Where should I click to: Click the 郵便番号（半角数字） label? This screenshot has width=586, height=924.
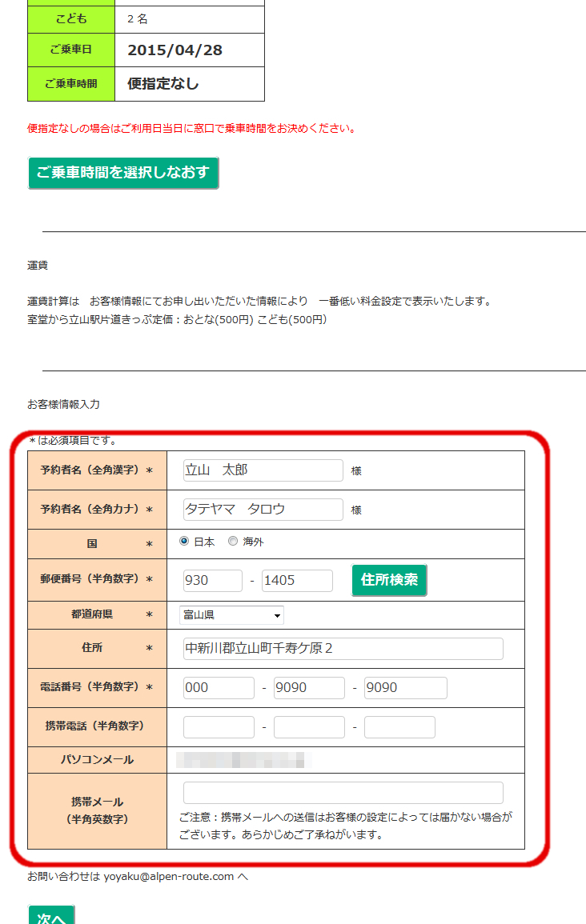[x=97, y=579]
